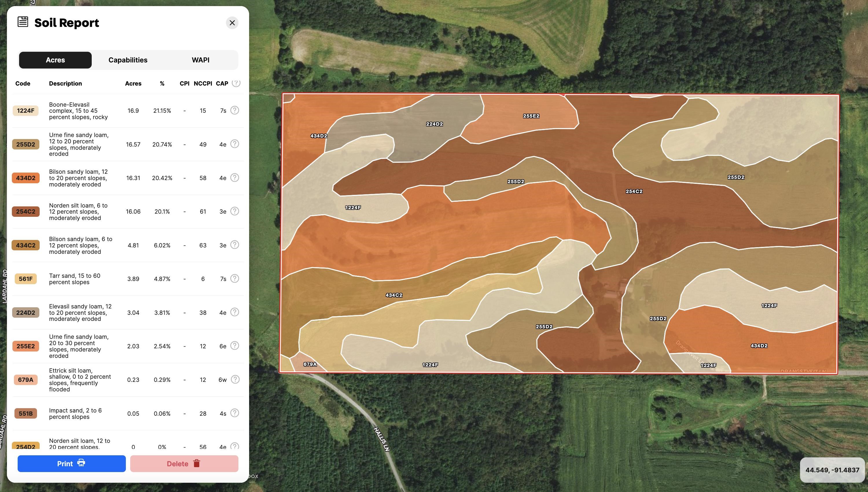
Task: Click the 255E2 label on the map
Action: tap(531, 116)
